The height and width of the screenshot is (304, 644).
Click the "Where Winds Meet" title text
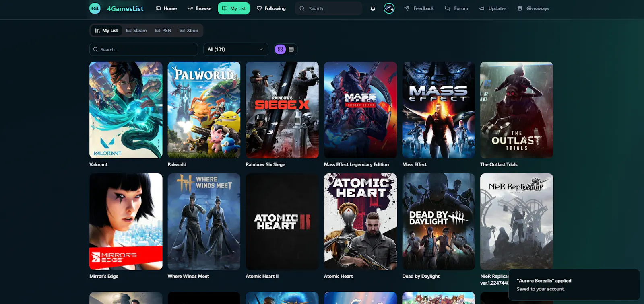coord(188,276)
